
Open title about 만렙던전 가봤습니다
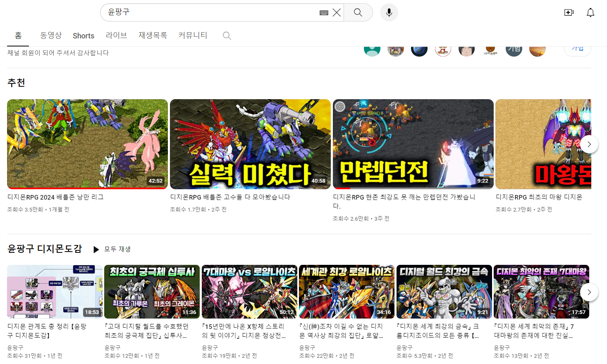[x=404, y=202]
